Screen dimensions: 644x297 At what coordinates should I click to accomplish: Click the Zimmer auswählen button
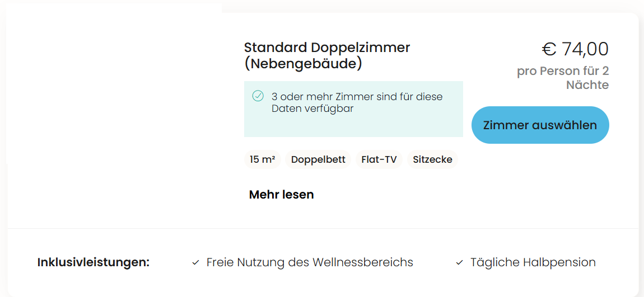[x=540, y=125]
